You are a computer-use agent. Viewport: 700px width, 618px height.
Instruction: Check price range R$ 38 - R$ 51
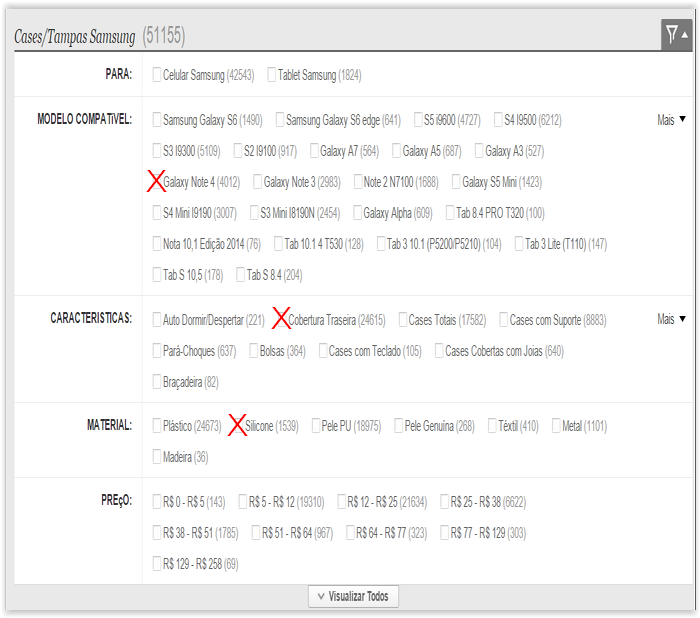click(x=157, y=533)
